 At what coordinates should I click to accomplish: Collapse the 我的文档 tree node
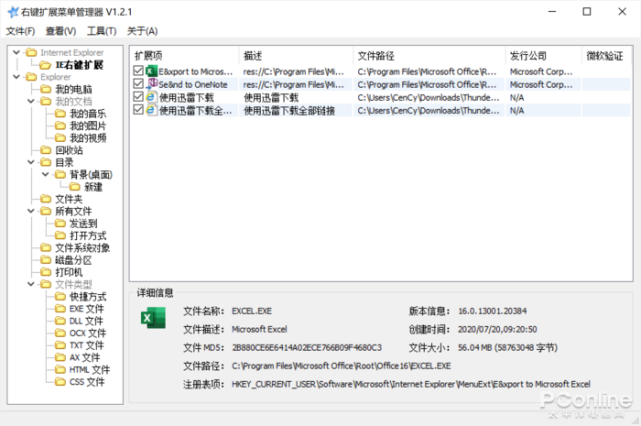click(x=31, y=101)
